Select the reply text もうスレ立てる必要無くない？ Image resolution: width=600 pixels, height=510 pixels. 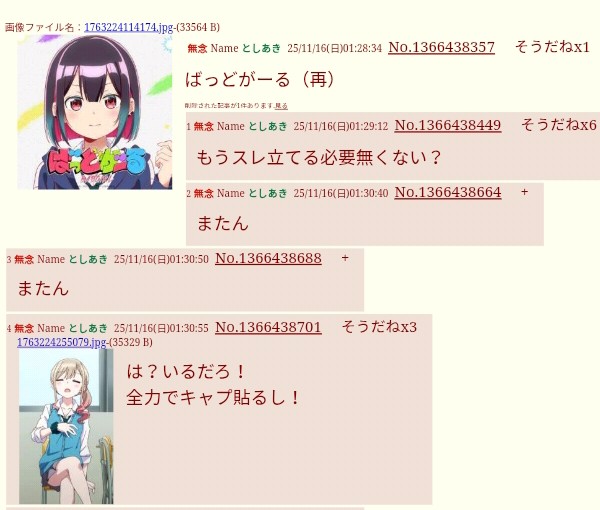[319, 158]
